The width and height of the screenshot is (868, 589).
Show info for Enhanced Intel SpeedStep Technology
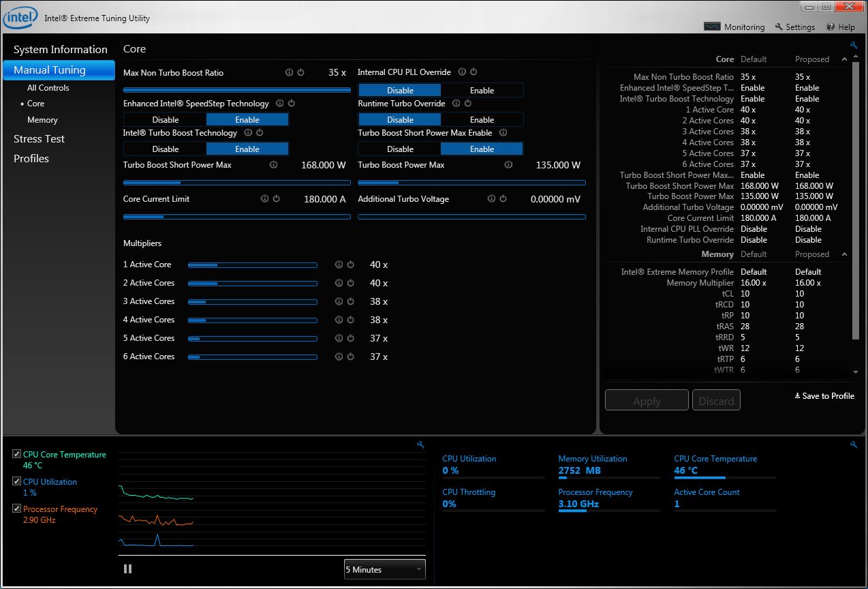pos(280,104)
